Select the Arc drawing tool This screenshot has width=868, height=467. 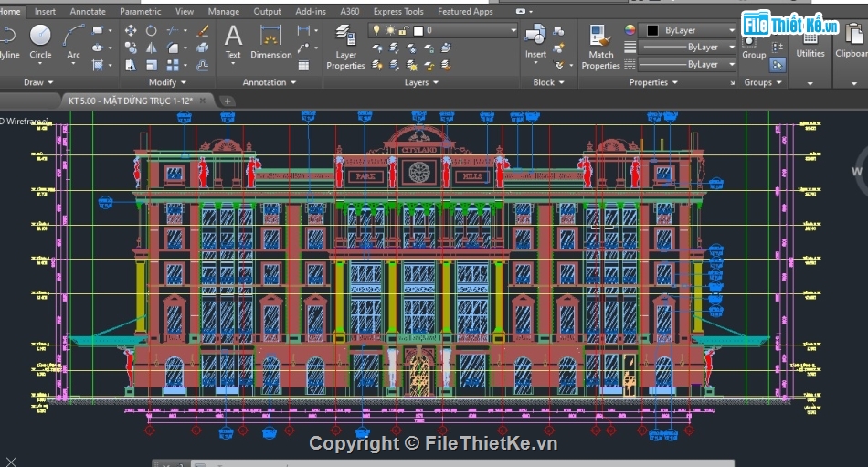click(x=73, y=42)
